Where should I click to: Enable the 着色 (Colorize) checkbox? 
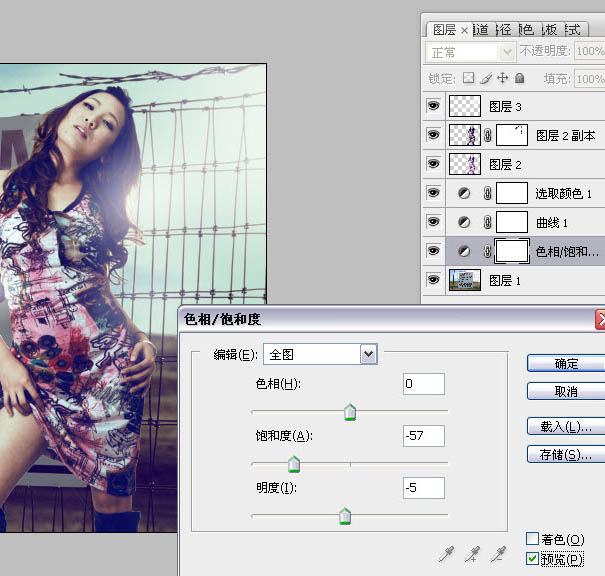coord(532,539)
